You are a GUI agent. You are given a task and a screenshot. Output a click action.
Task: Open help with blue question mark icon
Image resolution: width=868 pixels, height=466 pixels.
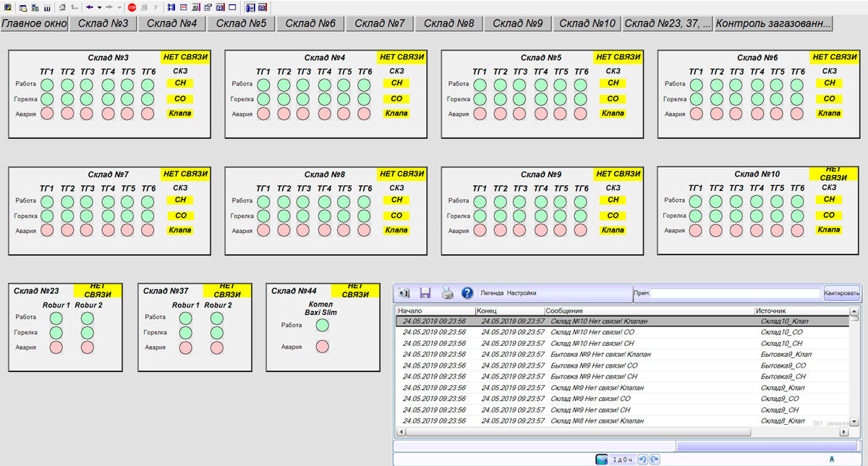tap(467, 293)
